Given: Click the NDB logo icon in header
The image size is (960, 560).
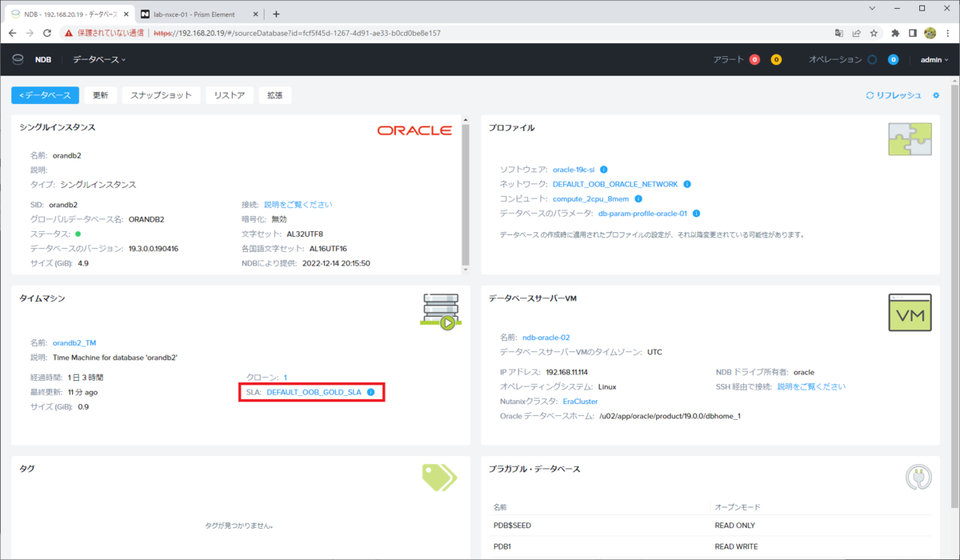Looking at the screenshot, I should coord(18,59).
